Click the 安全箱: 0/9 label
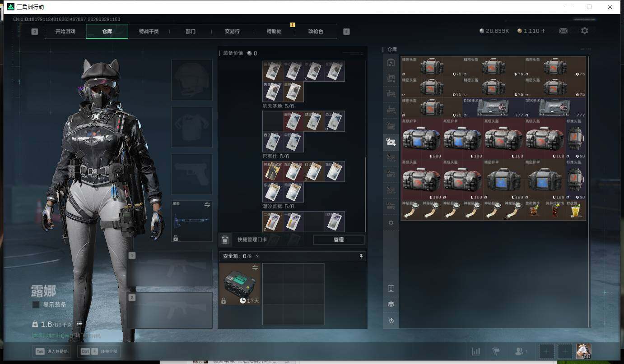 [x=237, y=256]
